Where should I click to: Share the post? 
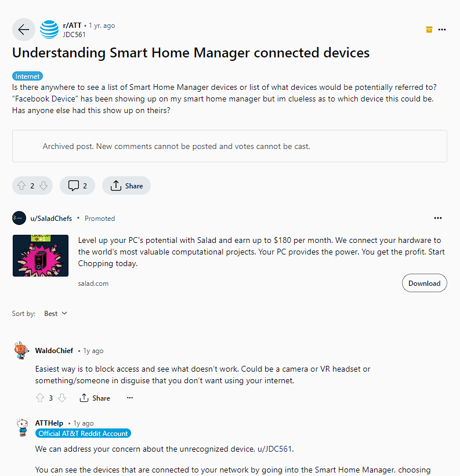pyautogui.click(x=126, y=186)
